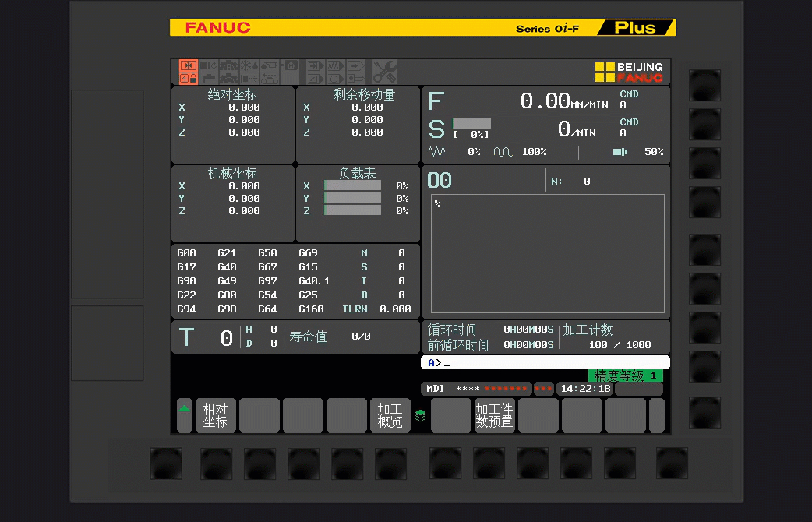
Task: Click the spindle rotation status icon
Action: point(209,65)
